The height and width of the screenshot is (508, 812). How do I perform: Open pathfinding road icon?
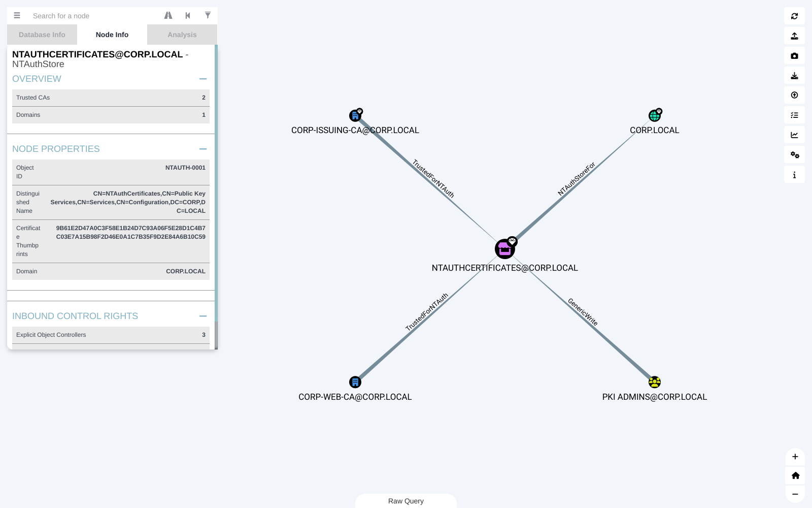click(168, 16)
